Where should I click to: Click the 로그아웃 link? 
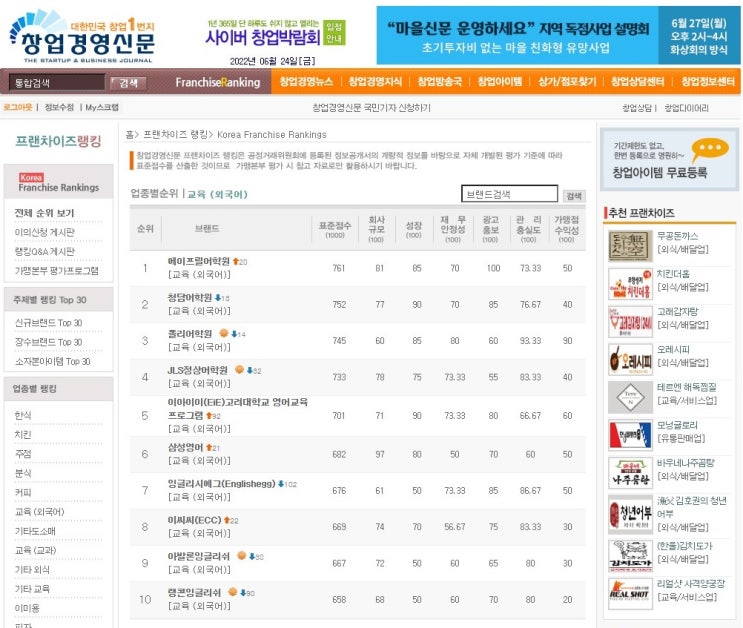[x=18, y=107]
